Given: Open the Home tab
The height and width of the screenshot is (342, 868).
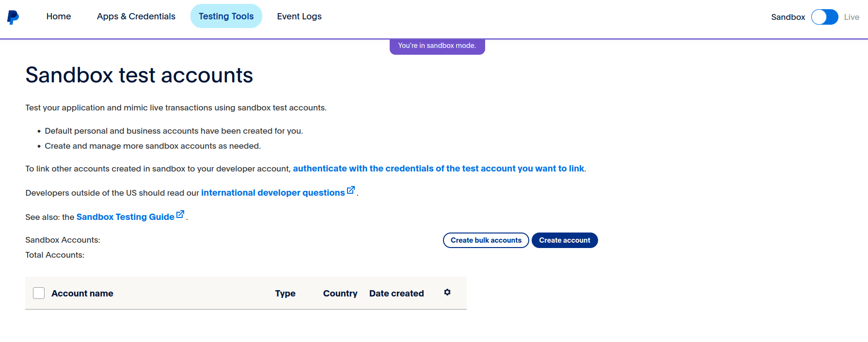Looking at the screenshot, I should 59,16.
